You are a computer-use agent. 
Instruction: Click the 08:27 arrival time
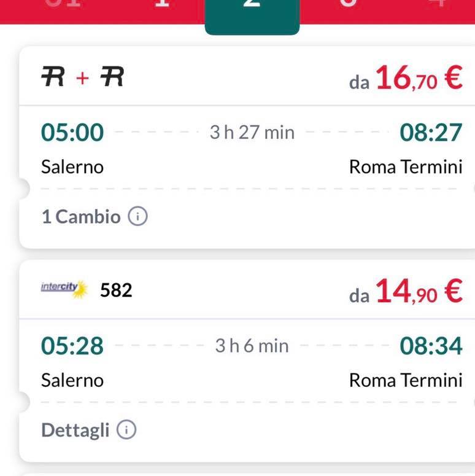point(431,132)
